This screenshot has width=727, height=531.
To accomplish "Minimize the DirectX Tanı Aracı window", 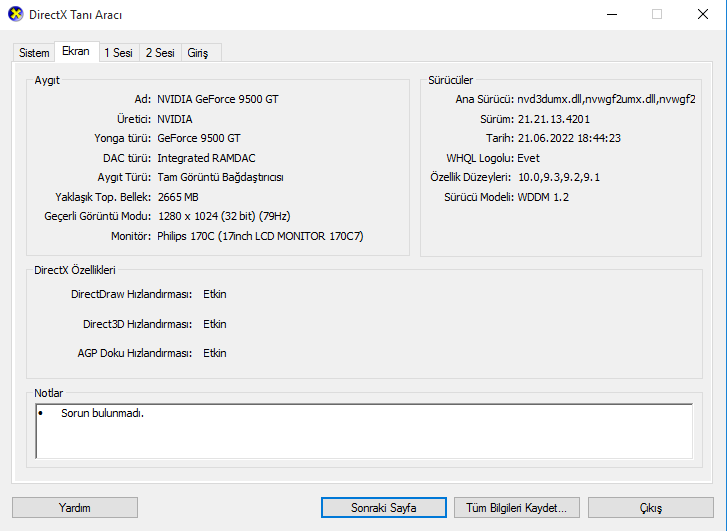I will (612, 14).
